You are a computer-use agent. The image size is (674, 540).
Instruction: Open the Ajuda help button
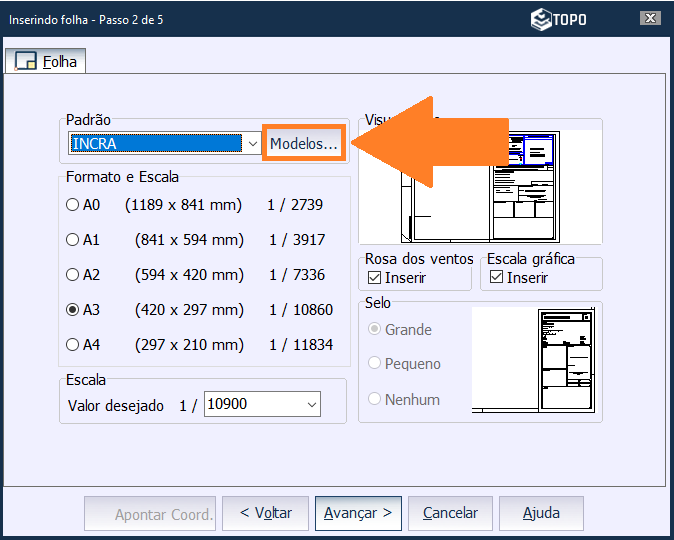coord(541,513)
